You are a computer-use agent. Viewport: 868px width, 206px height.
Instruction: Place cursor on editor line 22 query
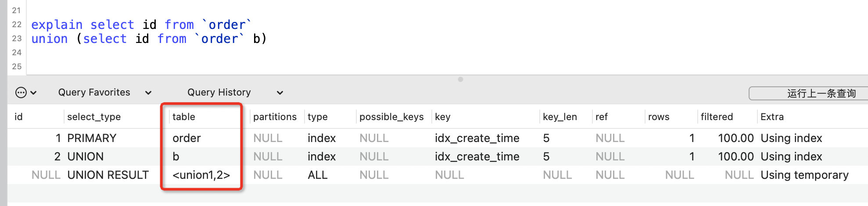141,25
